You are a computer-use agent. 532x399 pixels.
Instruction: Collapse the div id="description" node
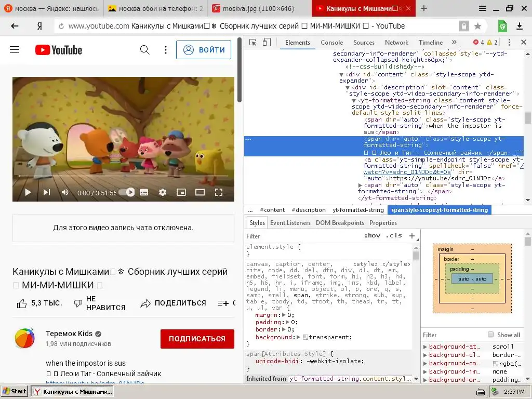click(348, 87)
